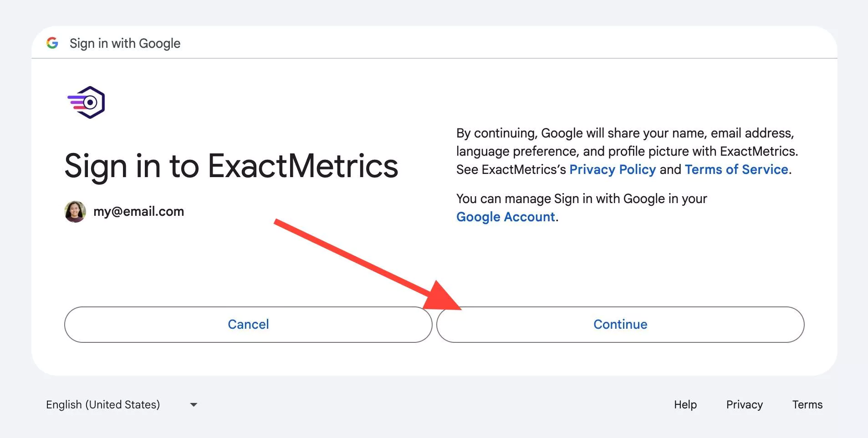
Task: Expand the English (United States) language dropdown
Action: (x=122, y=405)
